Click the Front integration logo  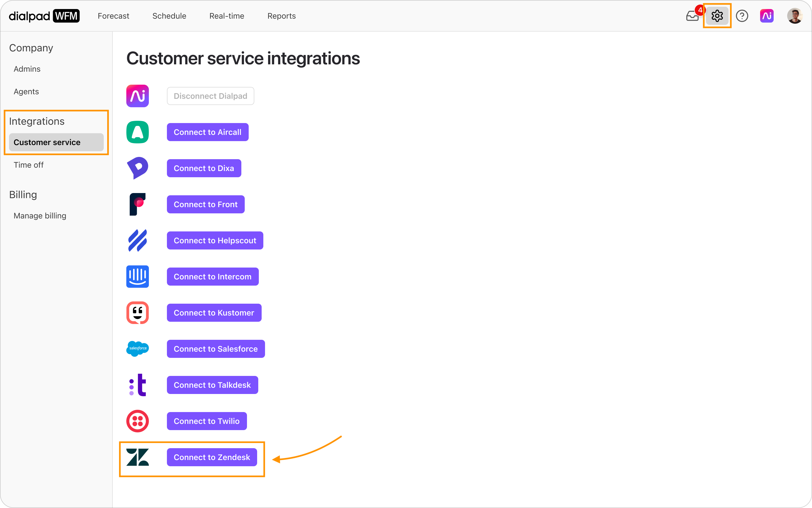point(138,204)
